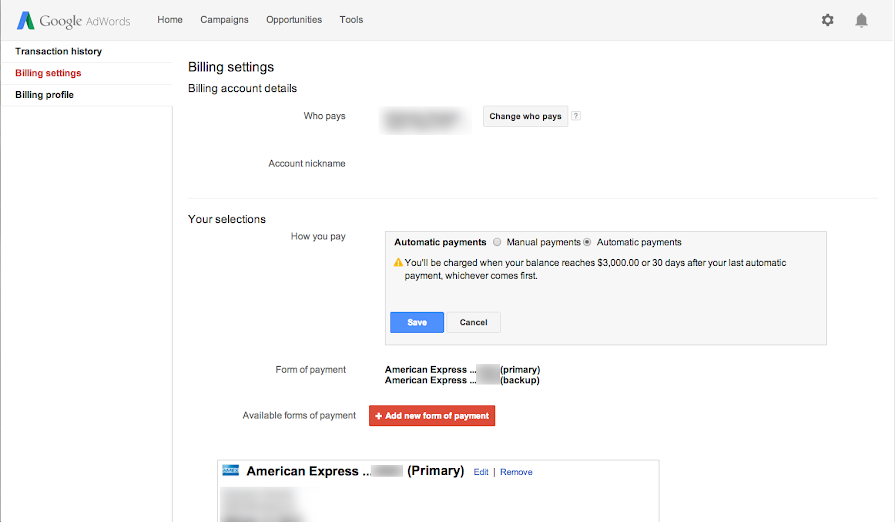Save the payment settings
Viewport: 895px width, 522px height.
pos(417,322)
